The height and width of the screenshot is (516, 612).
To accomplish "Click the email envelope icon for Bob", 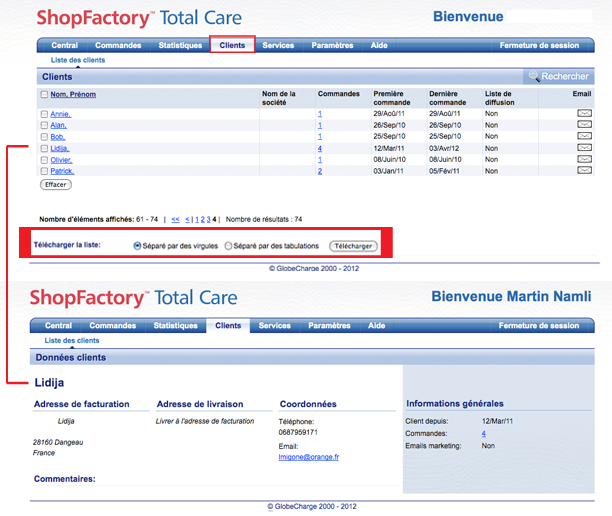I will click(x=584, y=137).
